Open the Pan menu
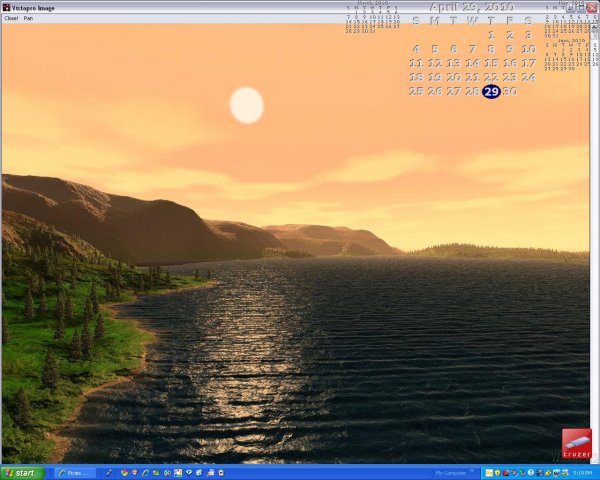 [x=28, y=18]
